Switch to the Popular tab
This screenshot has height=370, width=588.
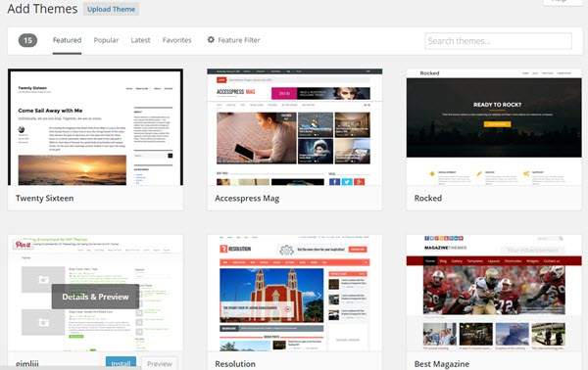coord(106,40)
